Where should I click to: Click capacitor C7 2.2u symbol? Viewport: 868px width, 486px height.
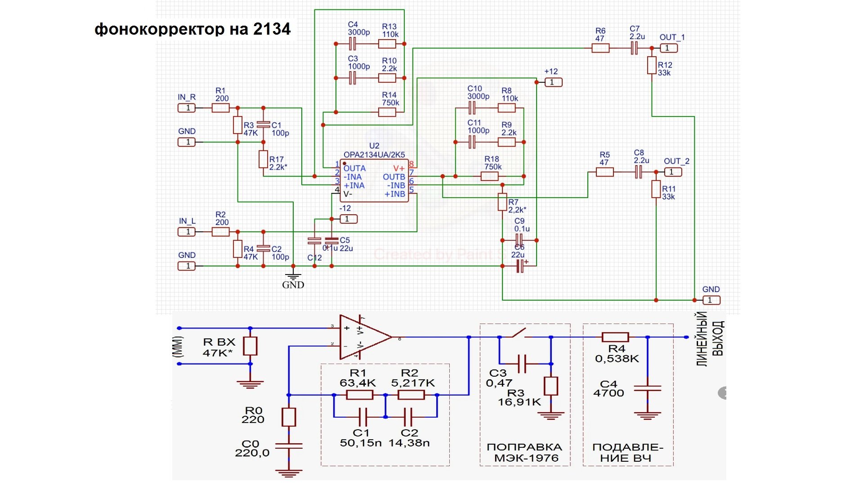pos(634,48)
